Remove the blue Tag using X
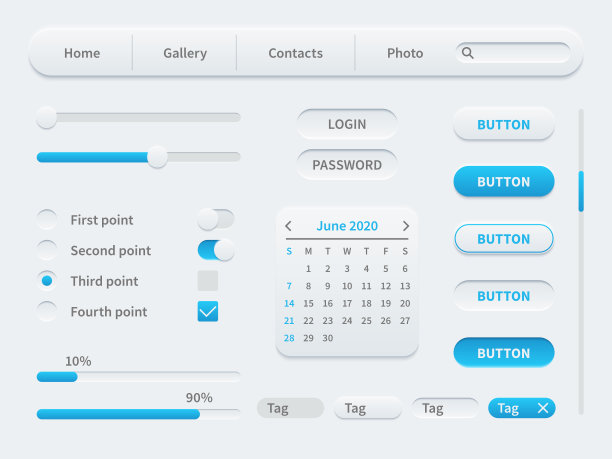The width and height of the screenshot is (612, 459). [x=543, y=408]
